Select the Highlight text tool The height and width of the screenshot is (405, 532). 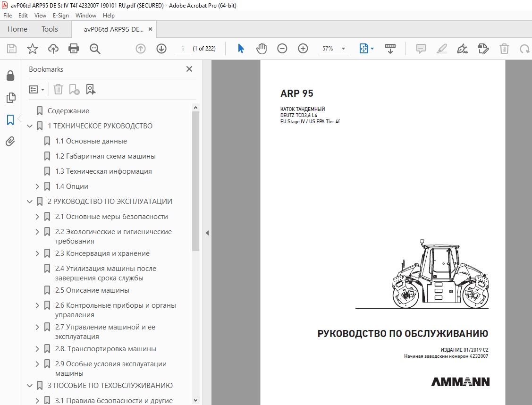coord(442,49)
